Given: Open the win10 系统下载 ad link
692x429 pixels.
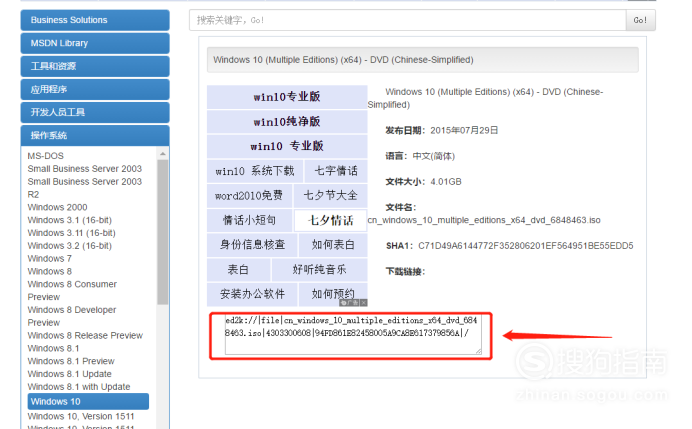Looking at the screenshot, I should [255, 171].
